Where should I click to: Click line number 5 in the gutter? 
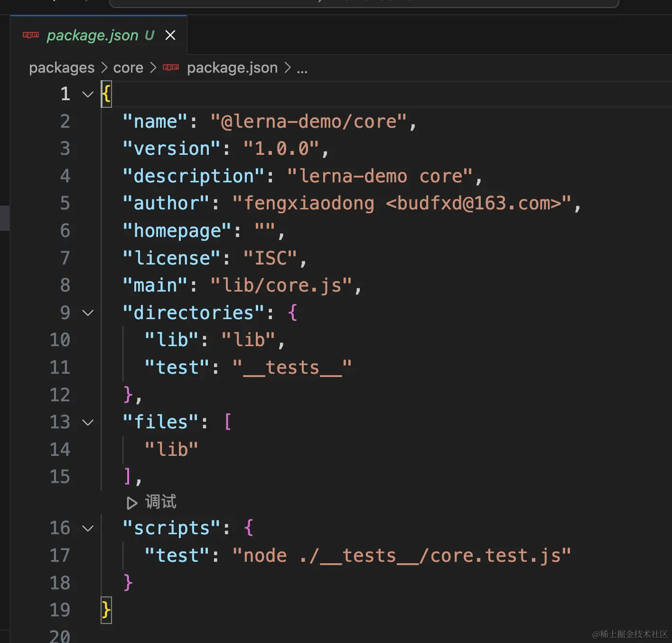point(65,203)
